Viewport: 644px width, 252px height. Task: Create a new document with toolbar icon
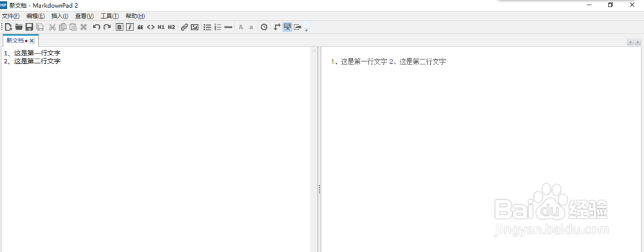(8, 27)
